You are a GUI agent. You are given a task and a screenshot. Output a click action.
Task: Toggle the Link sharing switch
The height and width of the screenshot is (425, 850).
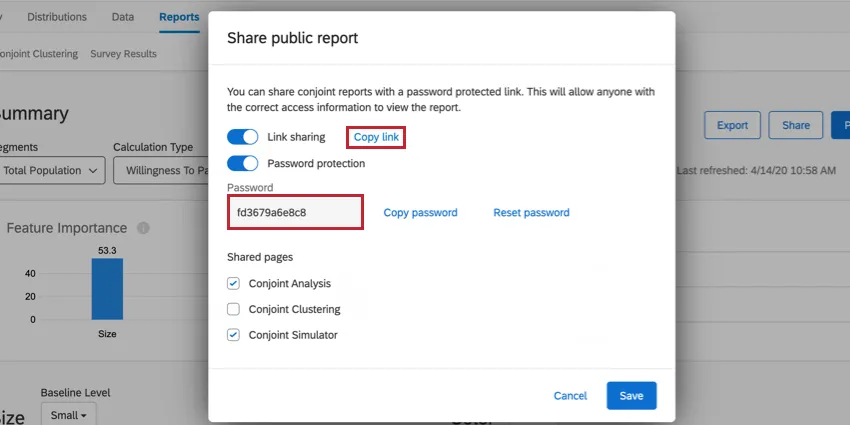[x=243, y=137]
